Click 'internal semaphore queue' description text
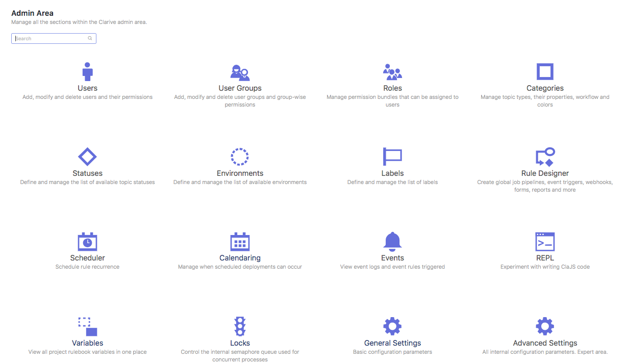The height and width of the screenshot is (364, 628). pos(240,355)
